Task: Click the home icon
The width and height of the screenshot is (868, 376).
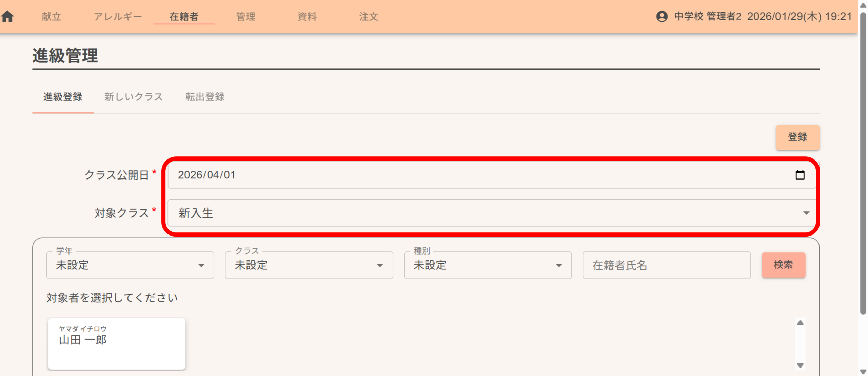Action: click(x=7, y=16)
